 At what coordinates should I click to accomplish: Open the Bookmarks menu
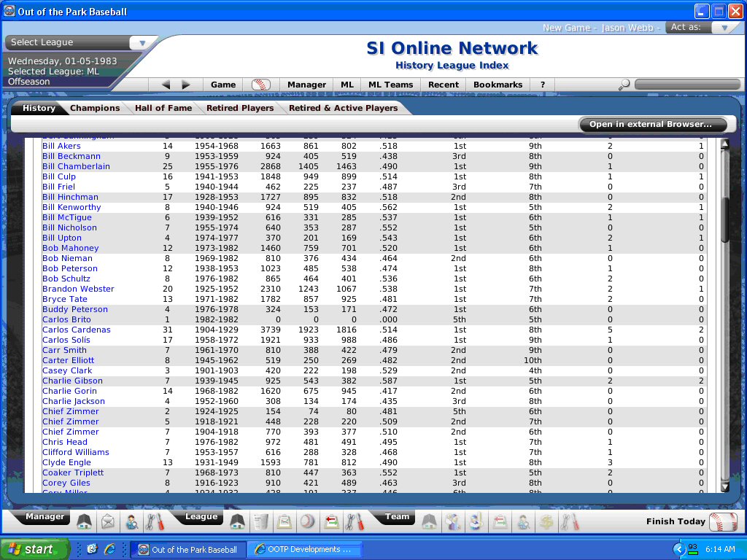click(498, 85)
